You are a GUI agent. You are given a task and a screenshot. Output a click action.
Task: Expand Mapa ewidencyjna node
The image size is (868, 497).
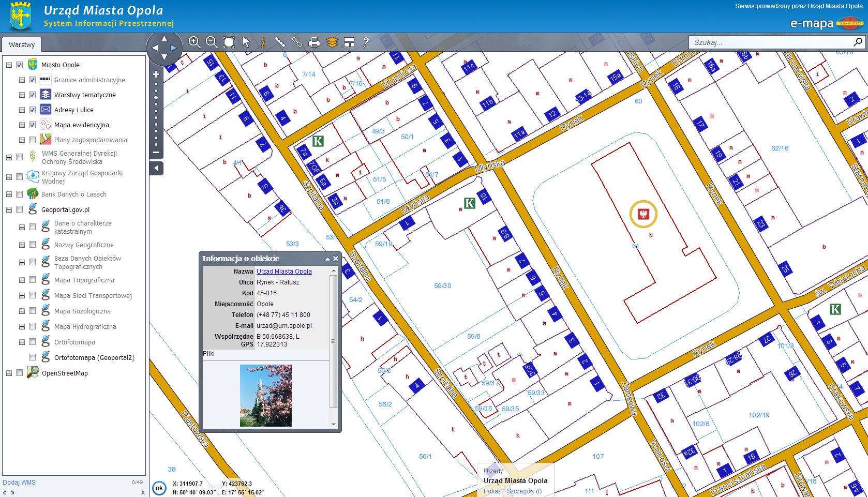click(22, 125)
